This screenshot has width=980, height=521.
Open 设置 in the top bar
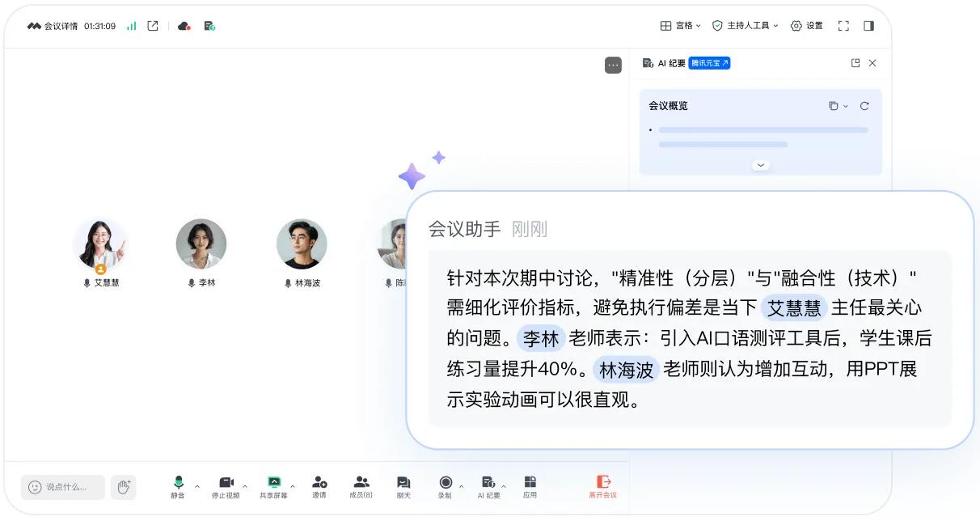(x=806, y=26)
